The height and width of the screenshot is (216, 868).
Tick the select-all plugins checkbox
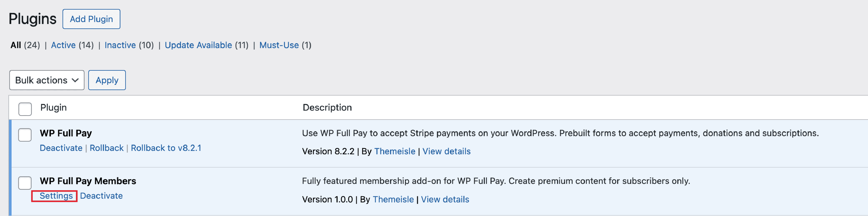(25, 109)
